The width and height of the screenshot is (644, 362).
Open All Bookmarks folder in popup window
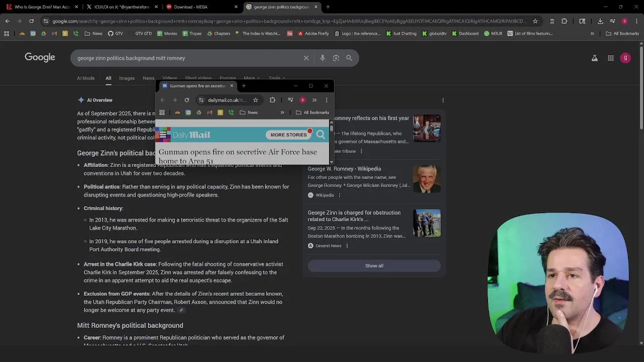[312, 113]
